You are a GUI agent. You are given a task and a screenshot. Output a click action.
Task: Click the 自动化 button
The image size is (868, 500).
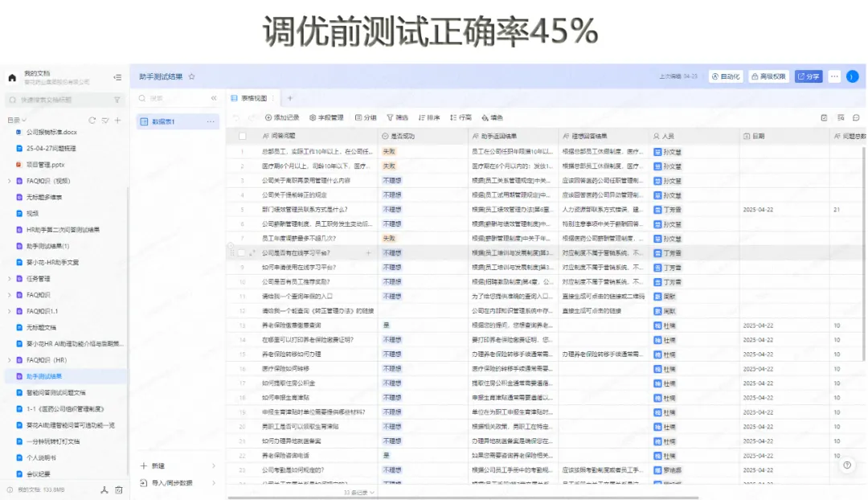pos(726,76)
